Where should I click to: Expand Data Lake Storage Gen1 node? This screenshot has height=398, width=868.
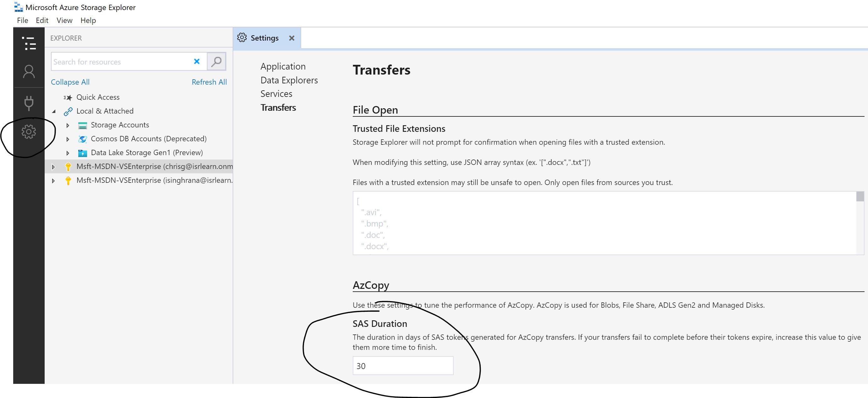click(68, 153)
